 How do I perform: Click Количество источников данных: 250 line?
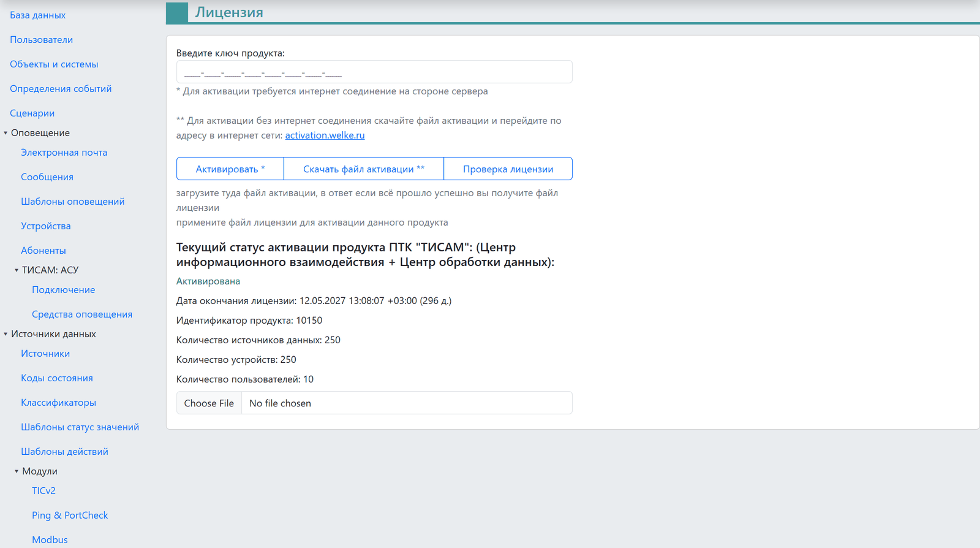click(258, 340)
